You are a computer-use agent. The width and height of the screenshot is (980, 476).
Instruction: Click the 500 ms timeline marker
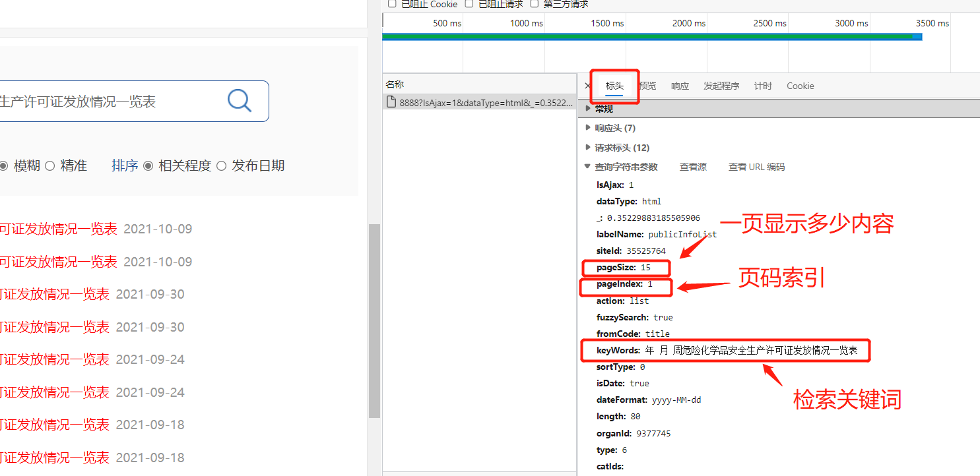pyautogui.click(x=447, y=23)
